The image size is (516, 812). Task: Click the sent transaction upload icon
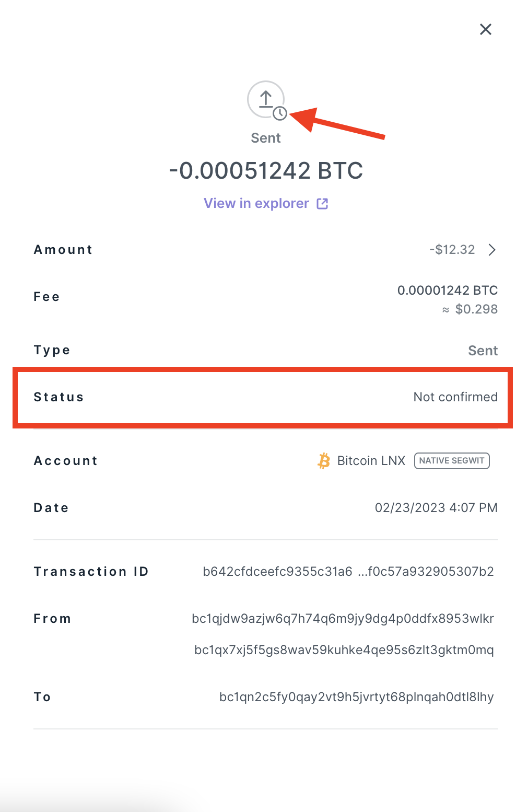tap(265, 98)
